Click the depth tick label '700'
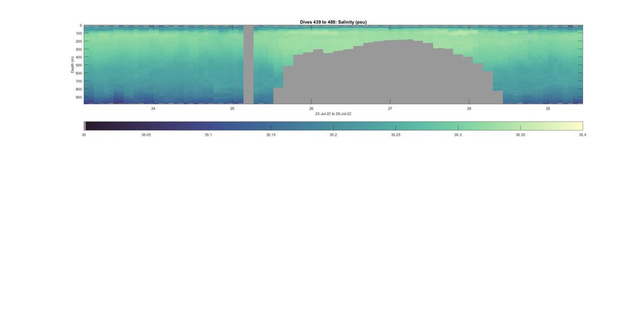Viewport: 644px width, 334px height. pos(78,81)
